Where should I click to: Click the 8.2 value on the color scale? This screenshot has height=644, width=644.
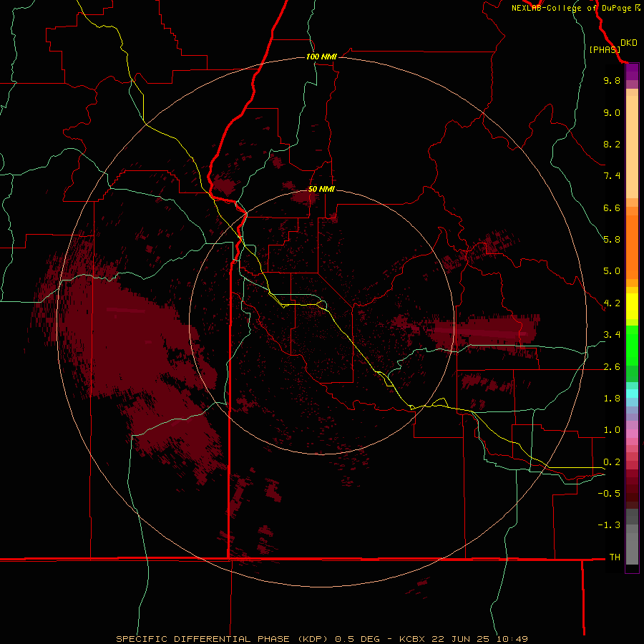pos(612,144)
